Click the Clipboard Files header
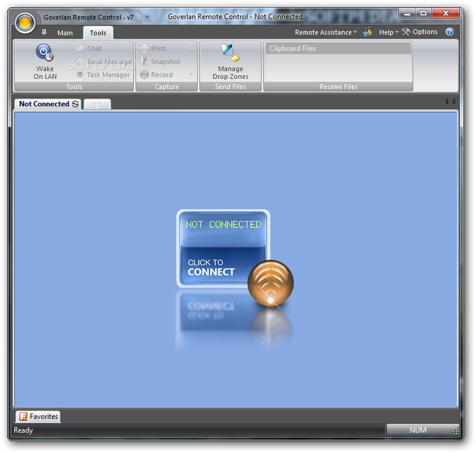476x453 pixels. (x=338, y=48)
